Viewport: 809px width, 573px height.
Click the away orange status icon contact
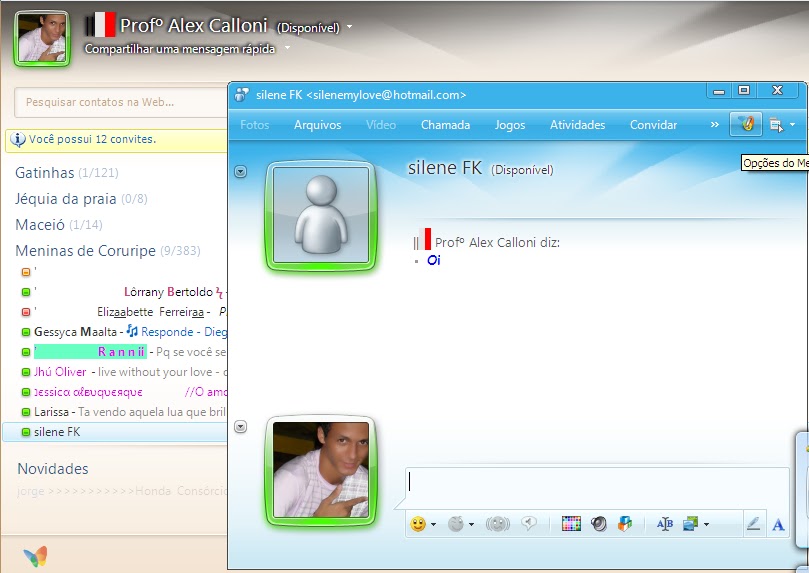tap(26, 272)
